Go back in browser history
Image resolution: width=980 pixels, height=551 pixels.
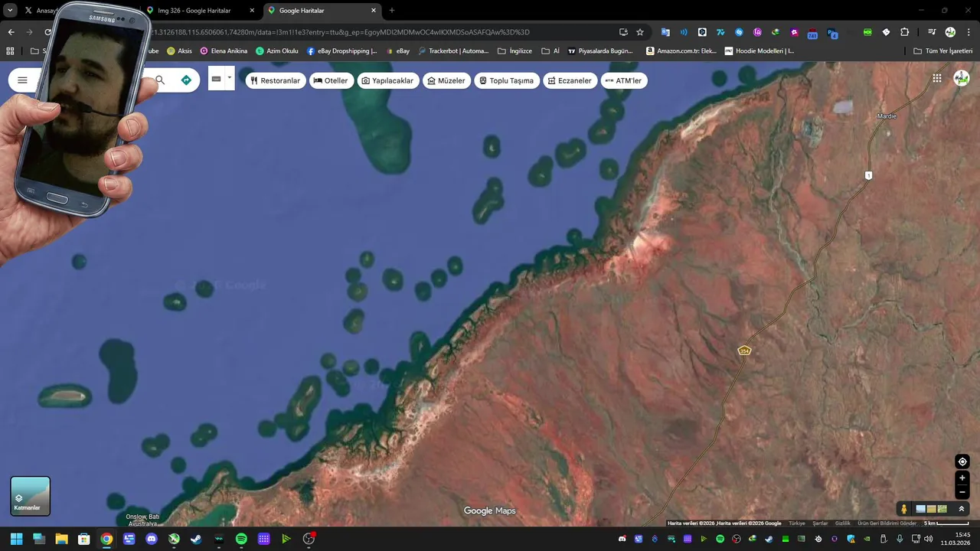click(x=11, y=32)
